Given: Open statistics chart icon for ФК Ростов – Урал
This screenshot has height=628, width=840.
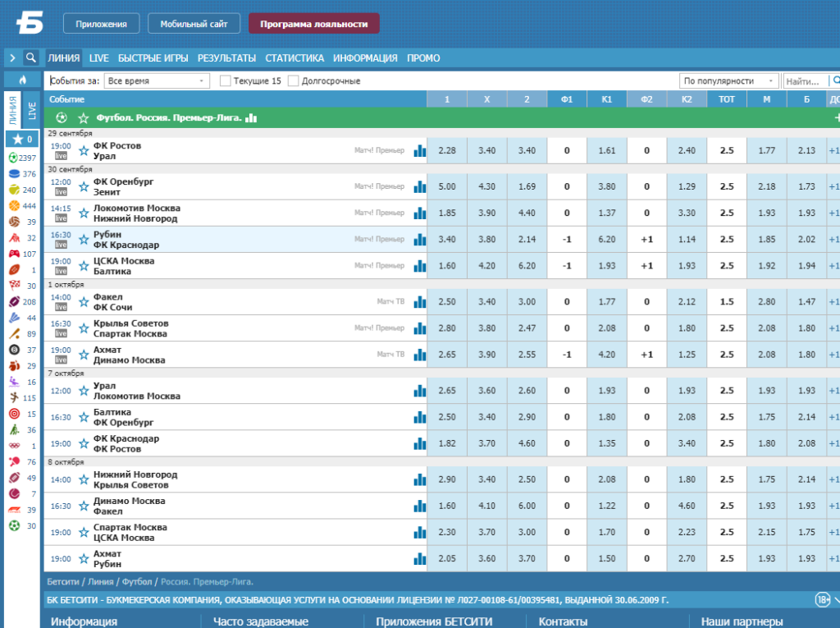Looking at the screenshot, I should 420,151.
